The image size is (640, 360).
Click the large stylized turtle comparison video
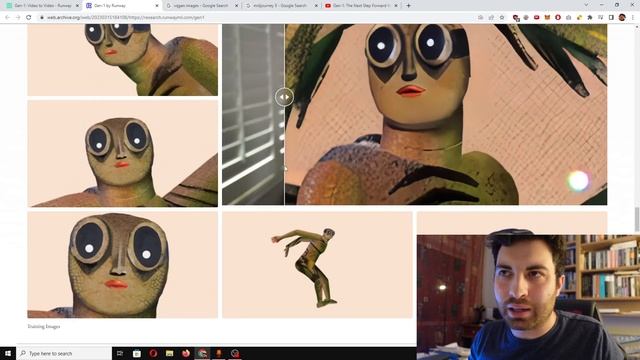[415, 114]
